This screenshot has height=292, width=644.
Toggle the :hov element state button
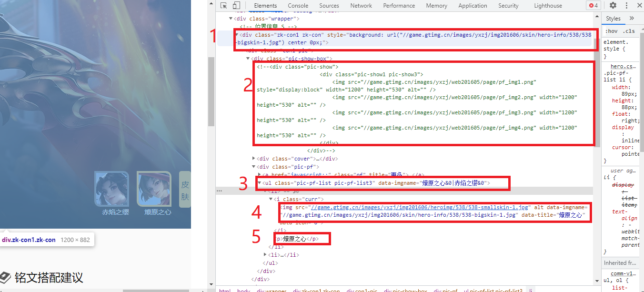612,31
